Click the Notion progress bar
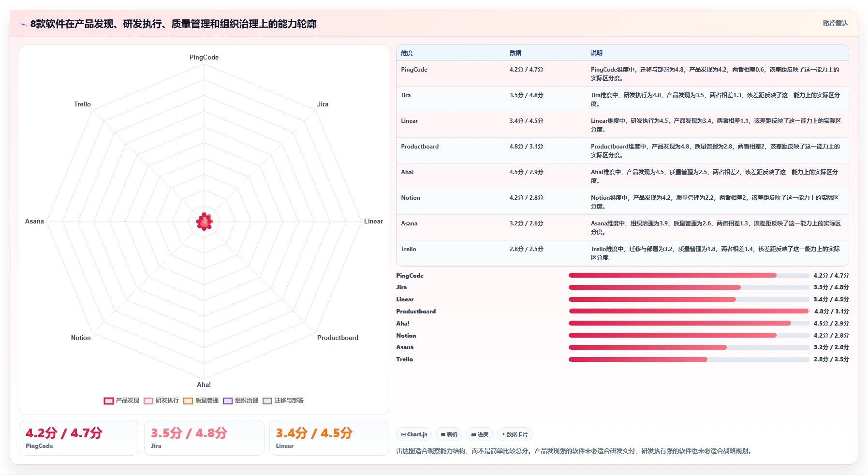The width and height of the screenshot is (868, 475). point(689,335)
